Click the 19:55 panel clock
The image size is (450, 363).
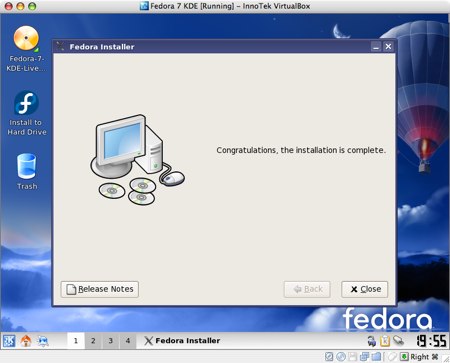point(431,341)
